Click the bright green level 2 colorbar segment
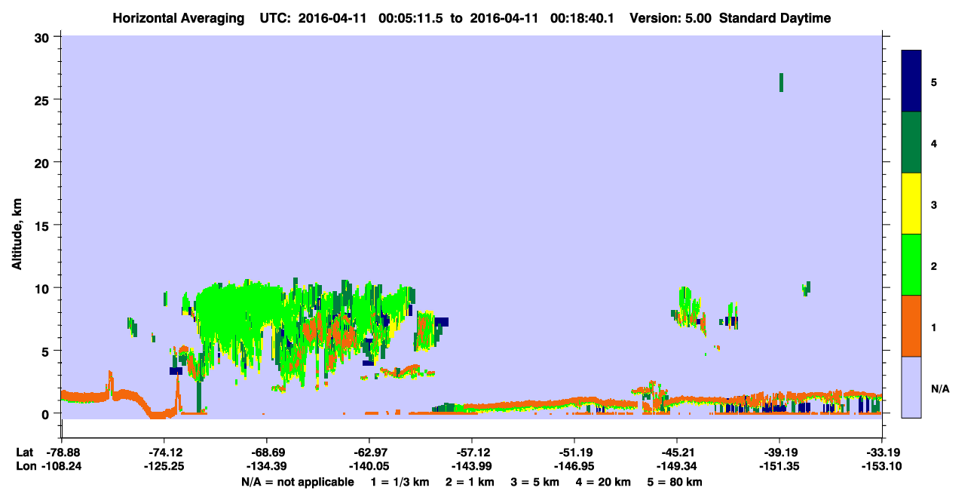This screenshot has height=503, width=980. (911, 265)
